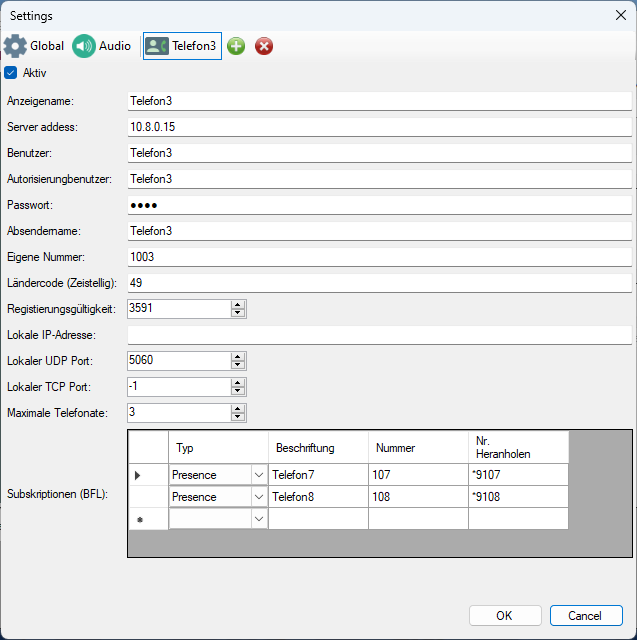Decrease Lokaler UDP Port with down arrow
This screenshot has height=640, width=637.
[x=237, y=365]
